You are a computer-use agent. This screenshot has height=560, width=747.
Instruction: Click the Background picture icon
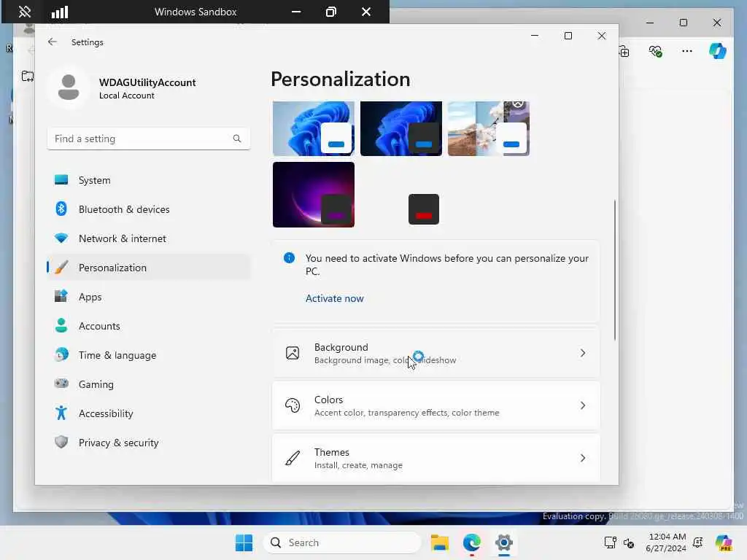pyautogui.click(x=293, y=353)
